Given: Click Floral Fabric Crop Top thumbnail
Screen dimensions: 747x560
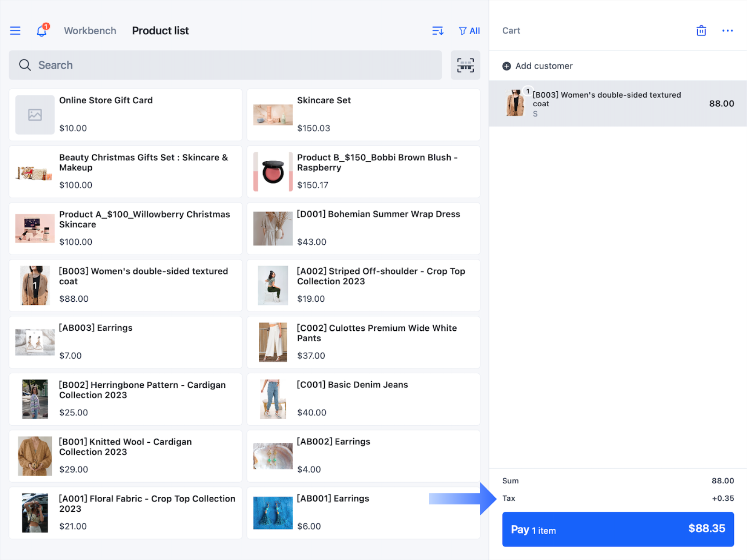Looking at the screenshot, I should coord(35,513).
